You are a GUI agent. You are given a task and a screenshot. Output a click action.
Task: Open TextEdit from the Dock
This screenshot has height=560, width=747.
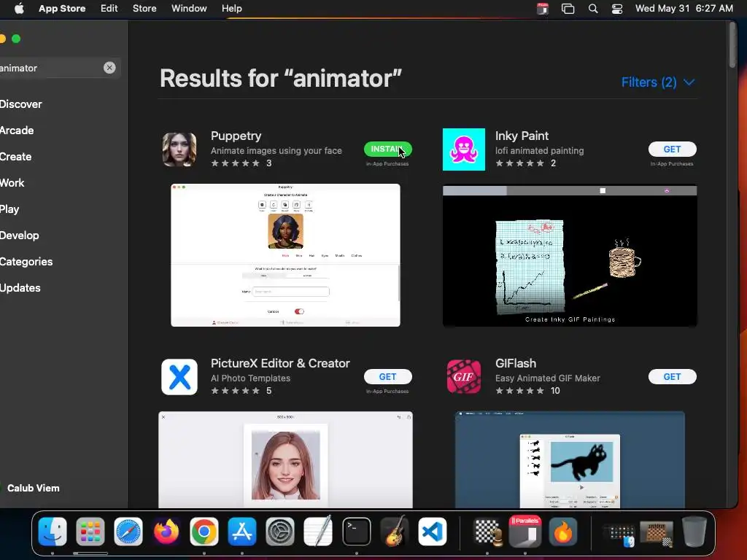tap(318, 532)
